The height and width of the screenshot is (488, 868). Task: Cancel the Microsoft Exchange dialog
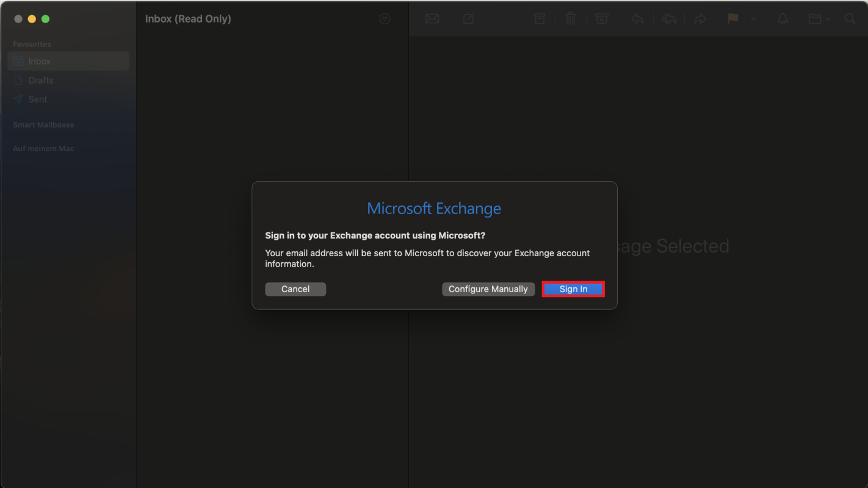295,289
